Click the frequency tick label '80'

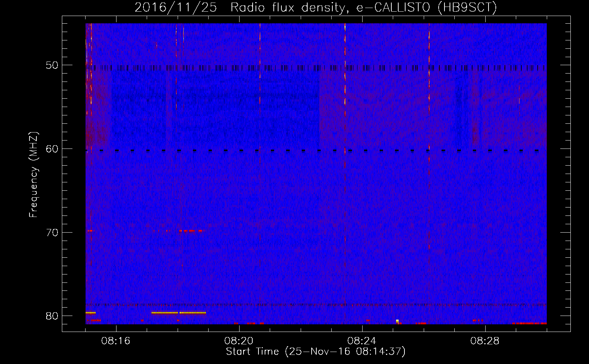(52, 316)
